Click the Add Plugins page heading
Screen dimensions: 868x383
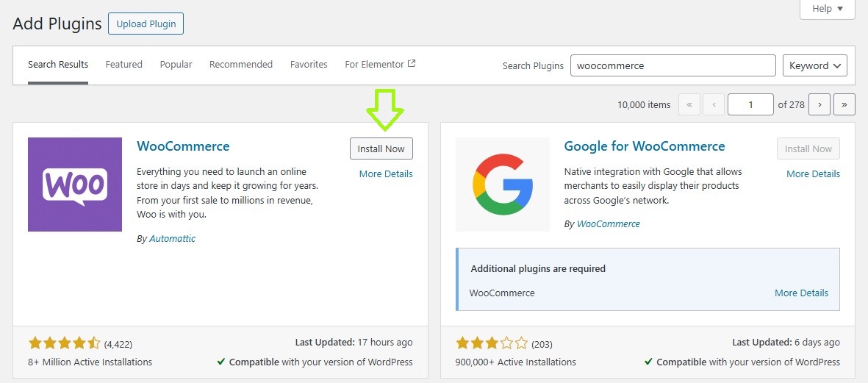click(57, 24)
